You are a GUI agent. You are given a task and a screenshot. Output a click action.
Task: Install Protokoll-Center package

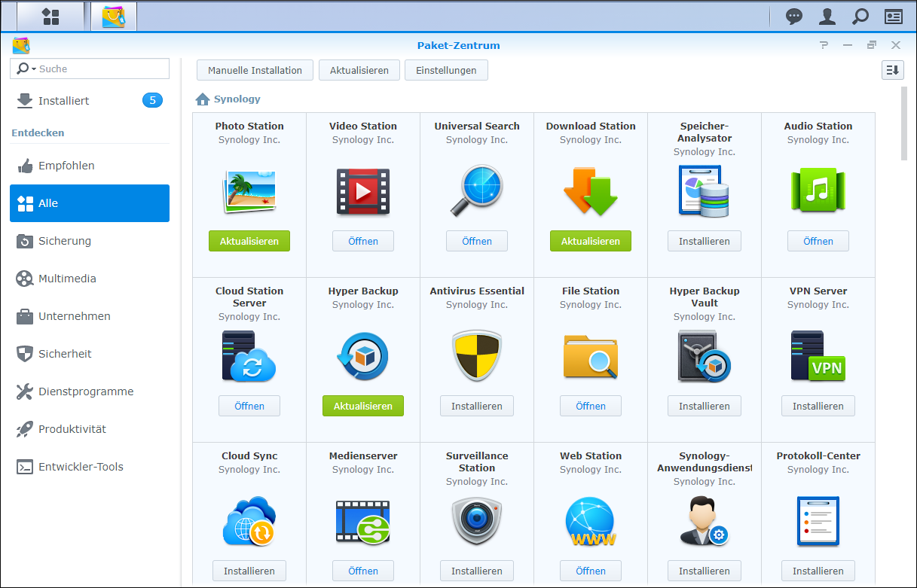[818, 571]
